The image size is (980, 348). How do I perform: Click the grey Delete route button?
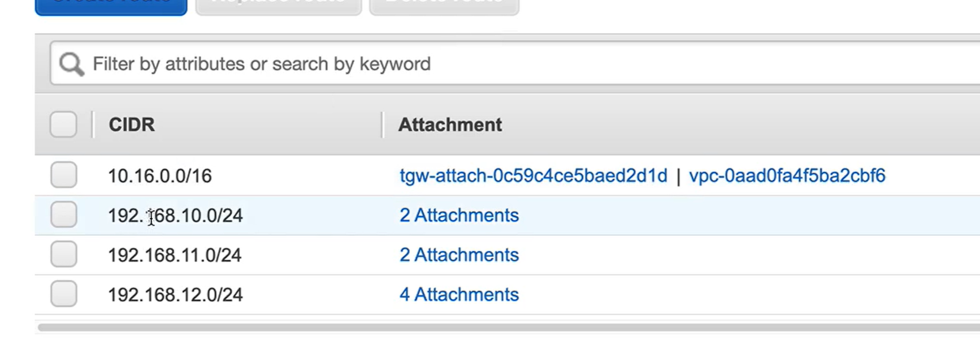pos(444,5)
